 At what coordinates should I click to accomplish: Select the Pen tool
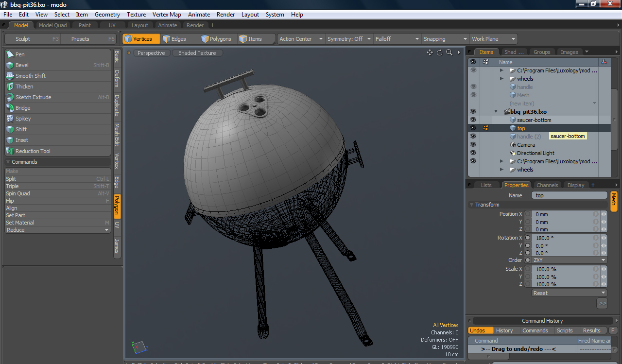point(58,54)
